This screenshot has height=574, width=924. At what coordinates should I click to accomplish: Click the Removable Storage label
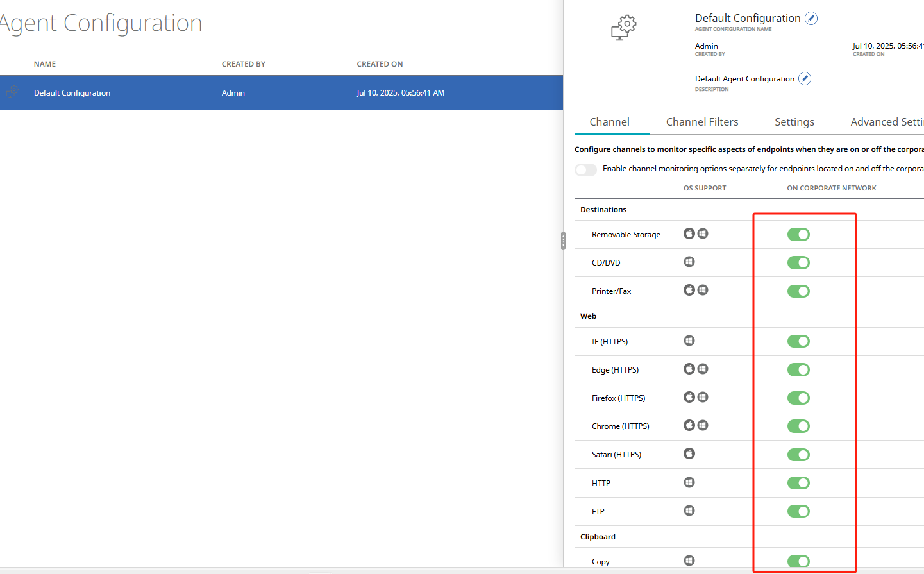click(x=626, y=235)
